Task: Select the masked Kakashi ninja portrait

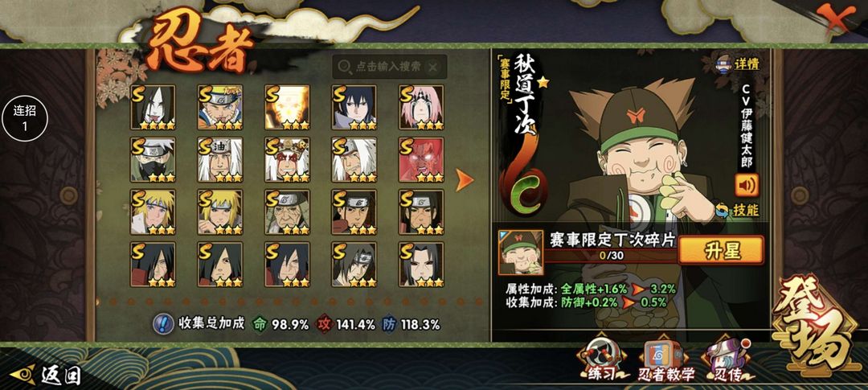Action: click(x=153, y=159)
